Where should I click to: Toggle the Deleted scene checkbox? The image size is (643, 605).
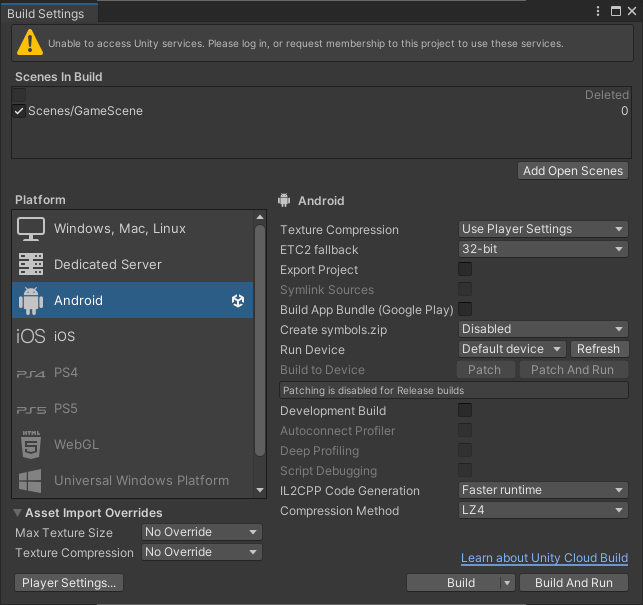pos(19,95)
